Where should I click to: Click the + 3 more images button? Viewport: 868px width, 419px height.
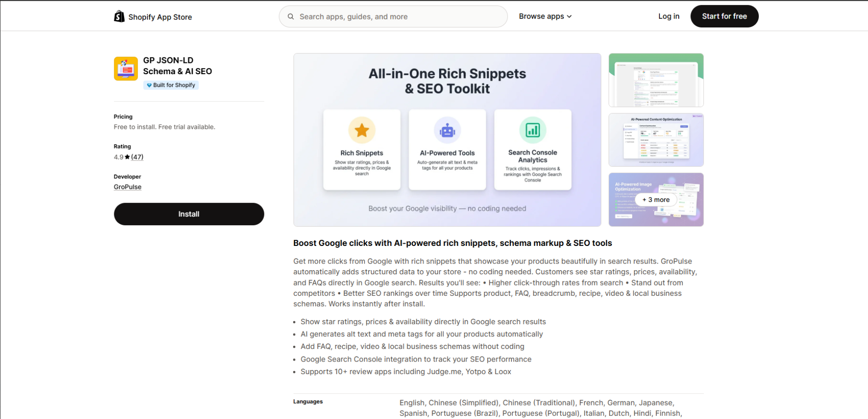[x=656, y=200]
